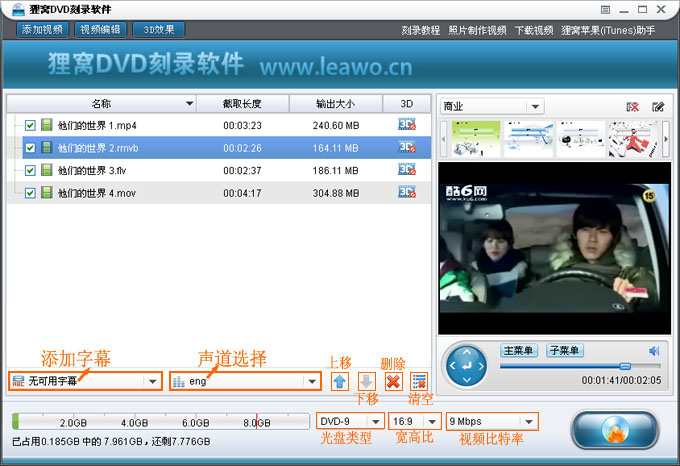This screenshot has height=466, width=680.
Task: Open the 商业 menu template dropdown
Action: pyautogui.click(x=492, y=106)
